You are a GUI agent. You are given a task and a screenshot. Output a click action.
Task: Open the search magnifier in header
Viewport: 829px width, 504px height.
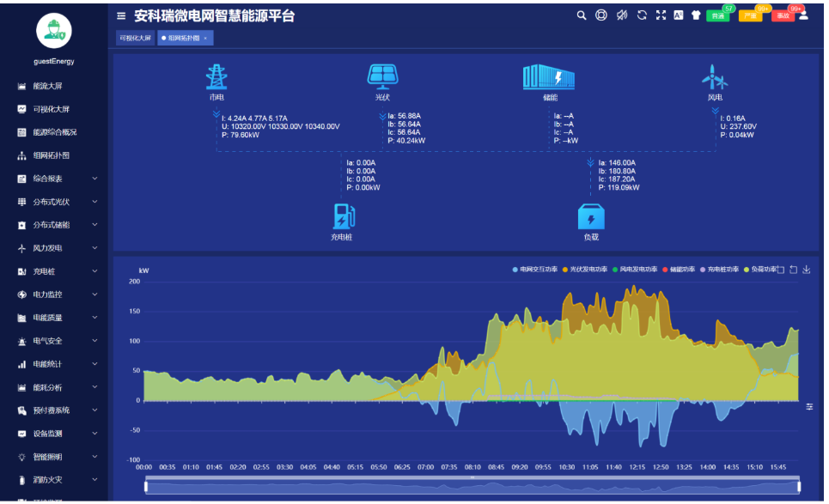pyautogui.click(x=581, y=15)
